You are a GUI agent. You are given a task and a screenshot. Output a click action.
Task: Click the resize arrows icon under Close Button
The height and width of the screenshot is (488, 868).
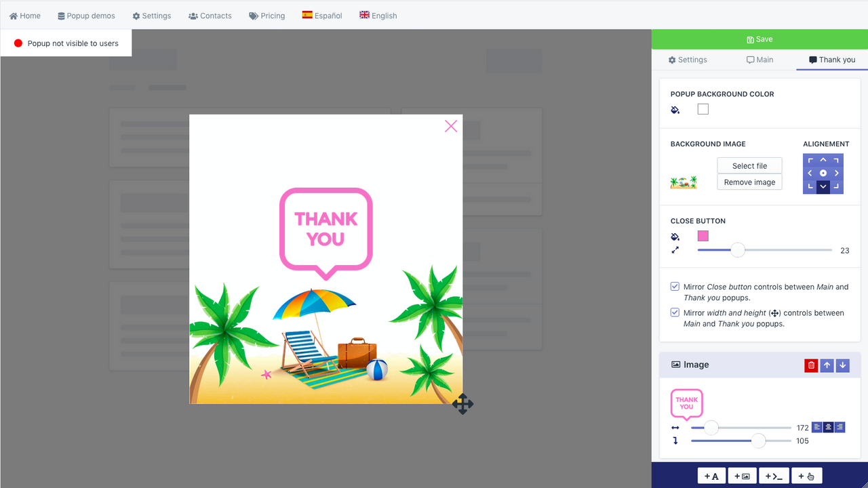tap(675, 249)
